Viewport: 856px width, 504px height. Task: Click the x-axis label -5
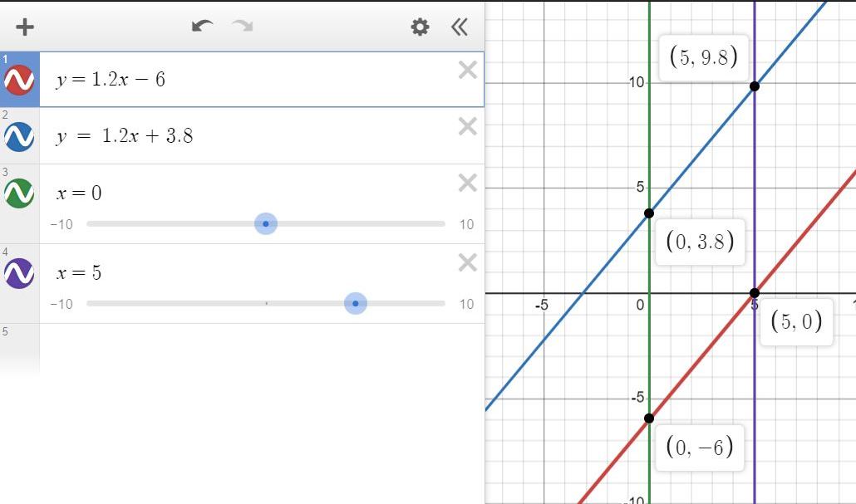[x=542, y=305]
